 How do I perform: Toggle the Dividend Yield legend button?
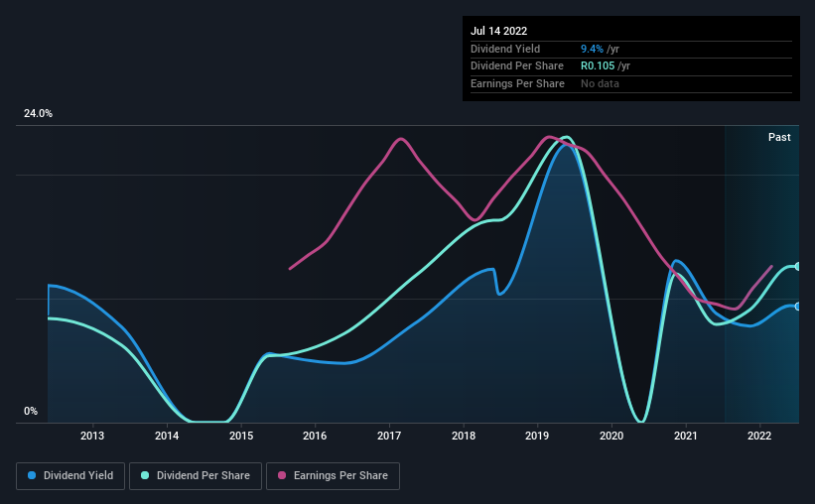(70, 476)
